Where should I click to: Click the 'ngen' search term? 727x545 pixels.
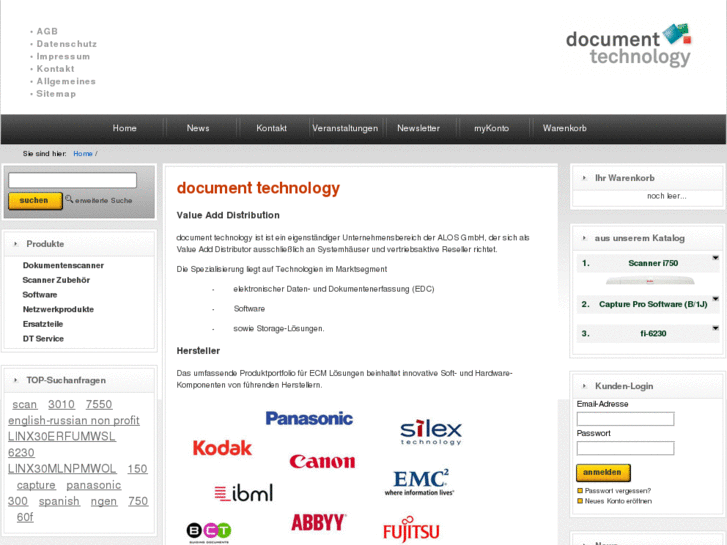coord(104,501)
